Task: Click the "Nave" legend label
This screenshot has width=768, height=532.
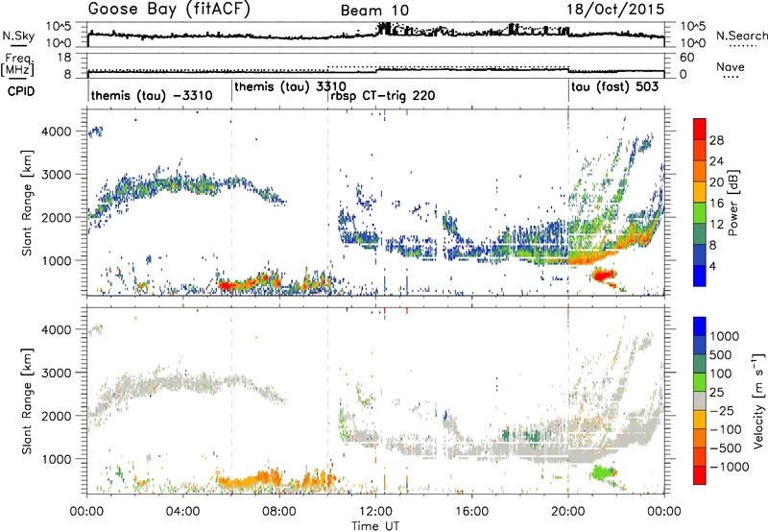Action: coord(731,67)
